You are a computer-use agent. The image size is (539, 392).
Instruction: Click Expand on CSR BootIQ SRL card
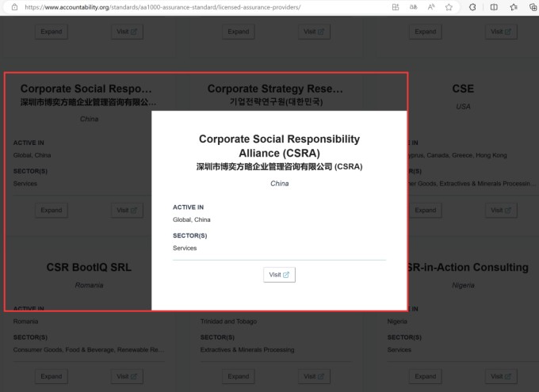coord(52,376)
